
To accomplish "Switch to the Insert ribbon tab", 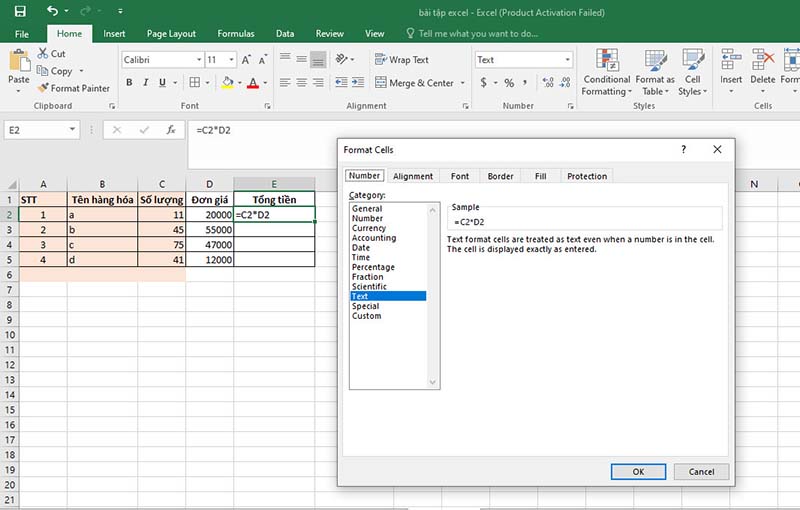I will 114,34.
